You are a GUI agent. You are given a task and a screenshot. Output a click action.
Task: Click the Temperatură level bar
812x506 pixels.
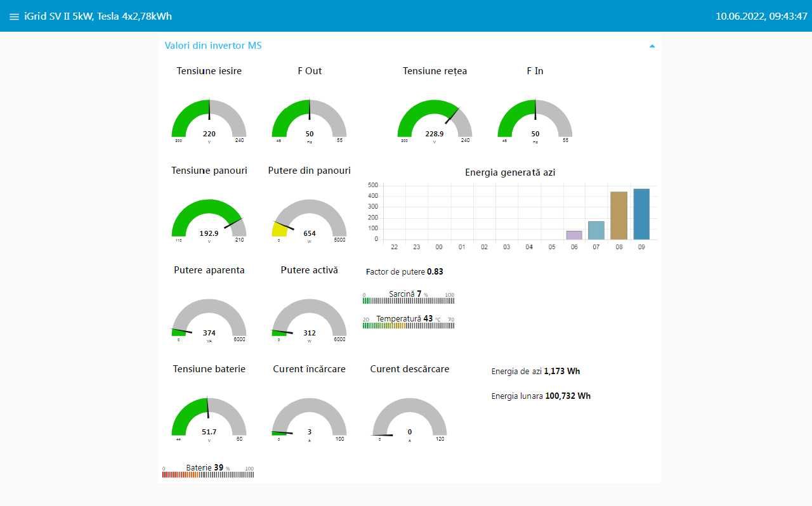[x=409, y=325]
